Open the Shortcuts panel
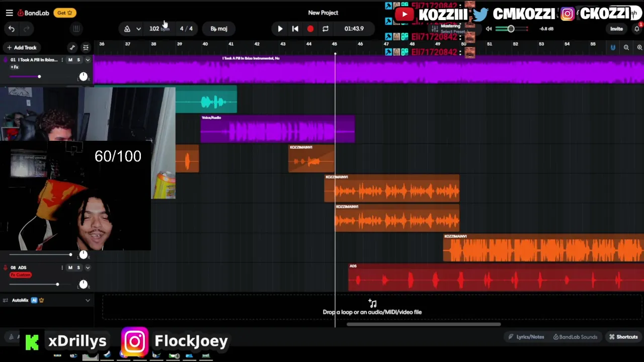 click(x=623, y=337)
